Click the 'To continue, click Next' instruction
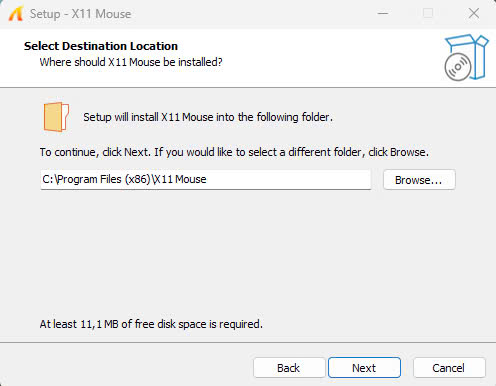Image resolution: width=496 pixels, height=386 pixels. (234, 152)
